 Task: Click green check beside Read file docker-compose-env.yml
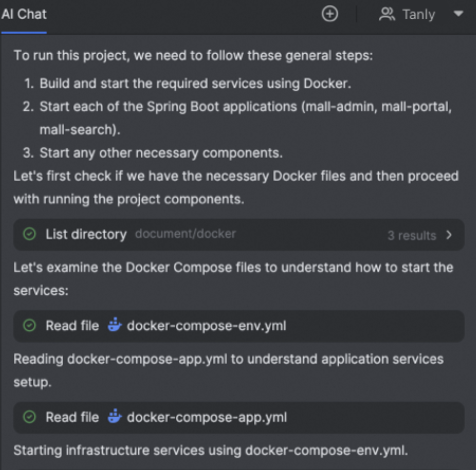tap(29, 326)
